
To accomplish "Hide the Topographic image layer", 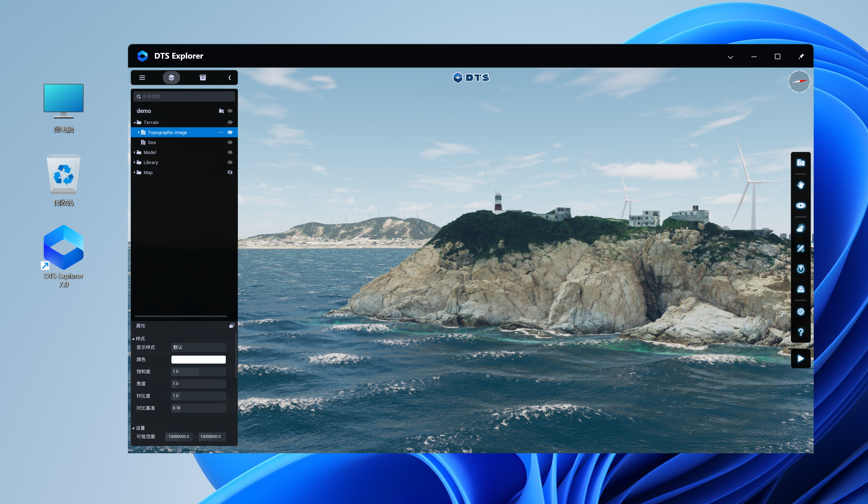I will click(x=230, y=132).
